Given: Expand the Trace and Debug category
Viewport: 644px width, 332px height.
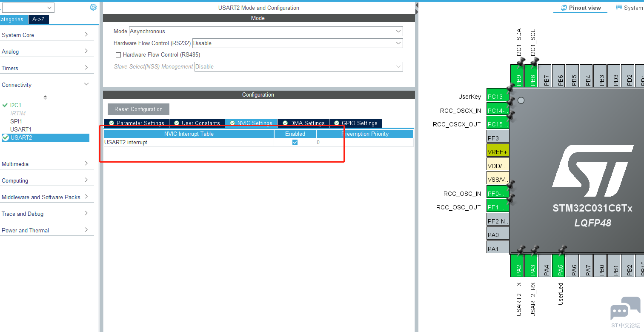Looking at the screenshot, I should (x=46, y=214).
